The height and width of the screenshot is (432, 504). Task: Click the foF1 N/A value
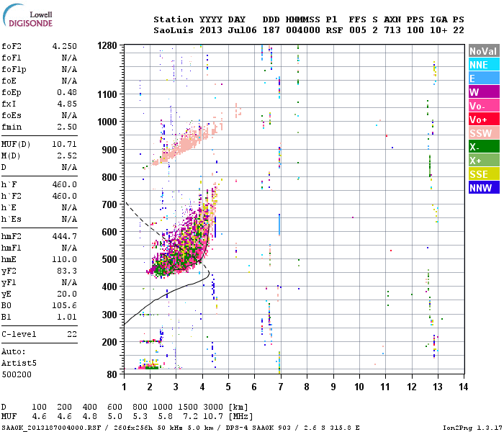(x=69, y=58)
